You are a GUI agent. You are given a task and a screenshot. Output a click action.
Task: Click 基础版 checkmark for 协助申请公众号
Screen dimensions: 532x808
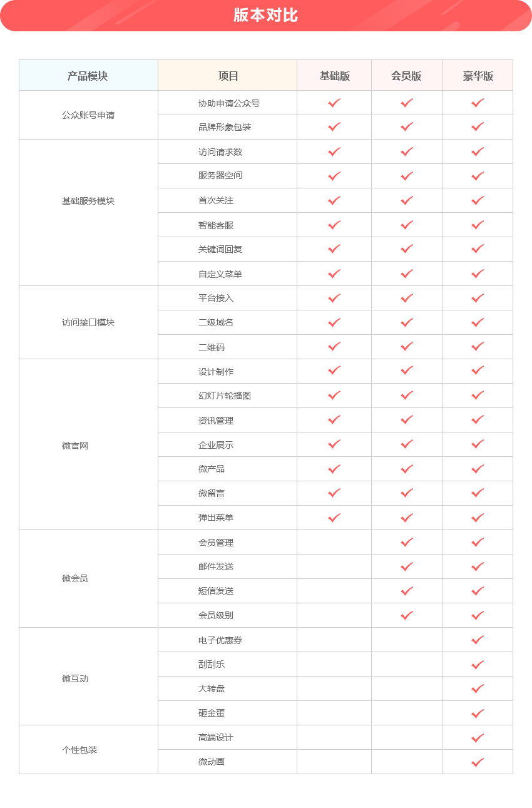pos(334,103)
